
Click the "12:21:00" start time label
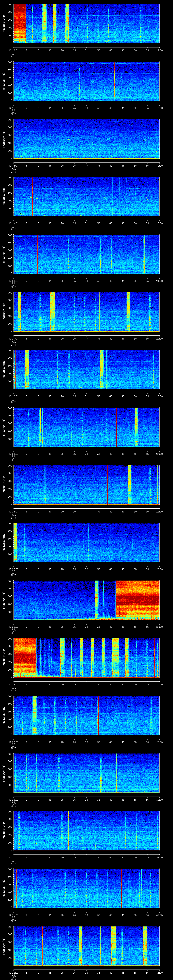coord(14,339)
